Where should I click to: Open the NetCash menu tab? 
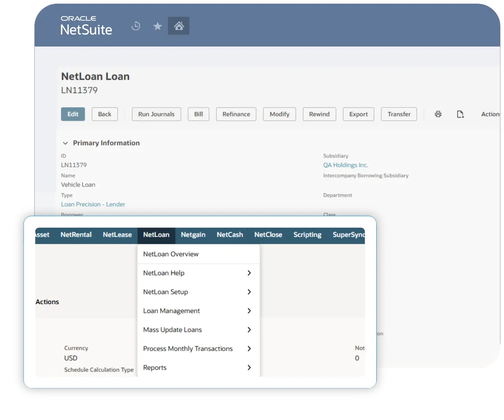(230, 235)
